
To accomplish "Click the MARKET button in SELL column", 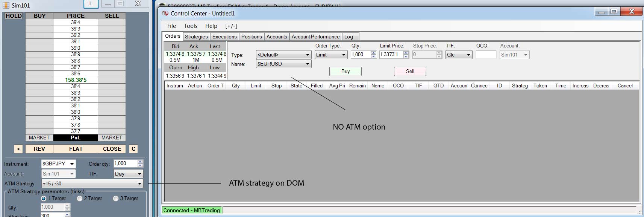I will pos(112,138).
